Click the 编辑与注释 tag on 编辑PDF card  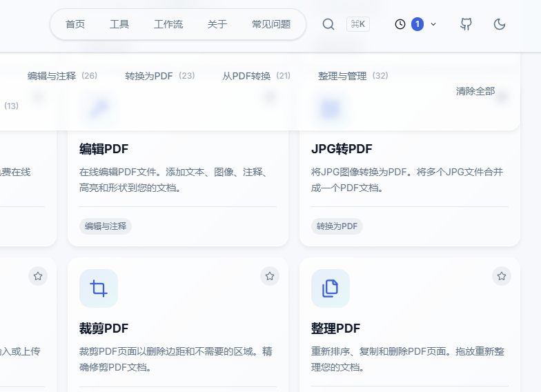pyautogui.click(x=106, y=226)
